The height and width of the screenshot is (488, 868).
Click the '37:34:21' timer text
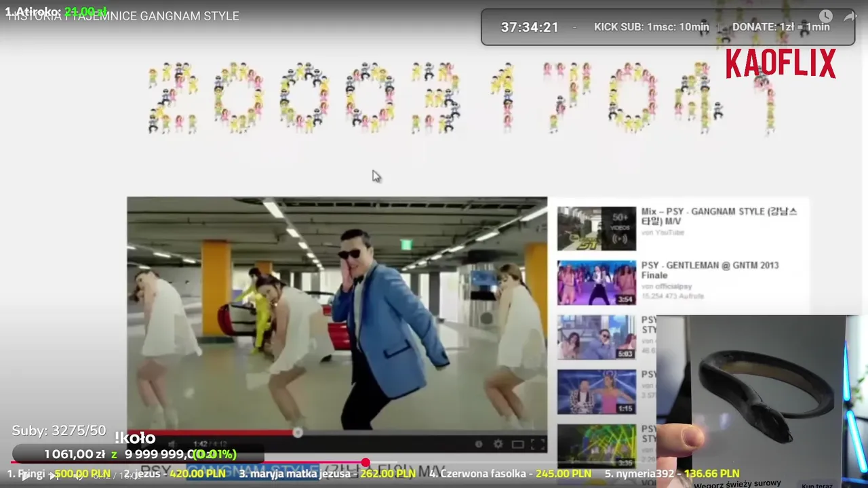(x=530, y=27)
